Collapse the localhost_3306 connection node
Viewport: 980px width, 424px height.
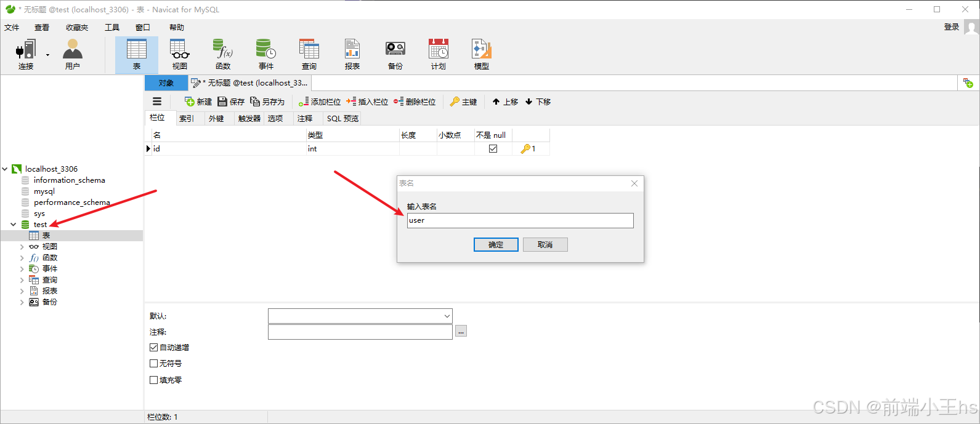click(5, 169)
